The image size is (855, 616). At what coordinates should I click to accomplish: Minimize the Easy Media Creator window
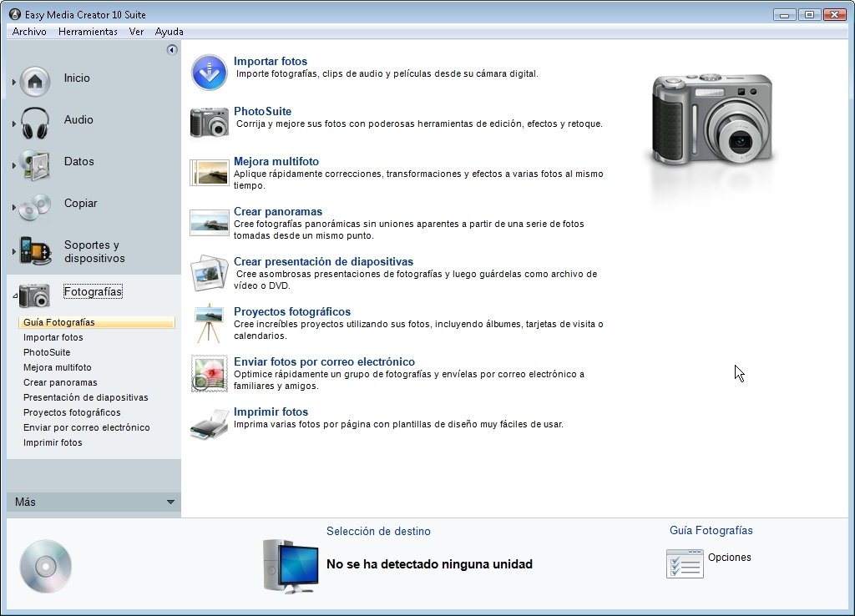tap(784, 15)
